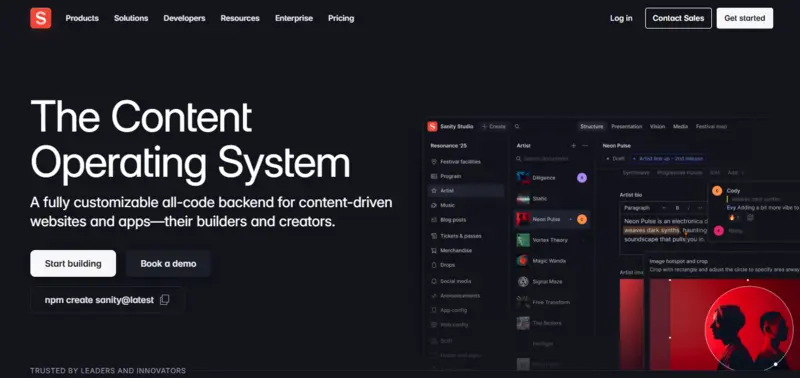The height and width of the screenshot is (378, 800).
Task: Add a reaction with the emoji icon
Action: click(x=751, y=217)
